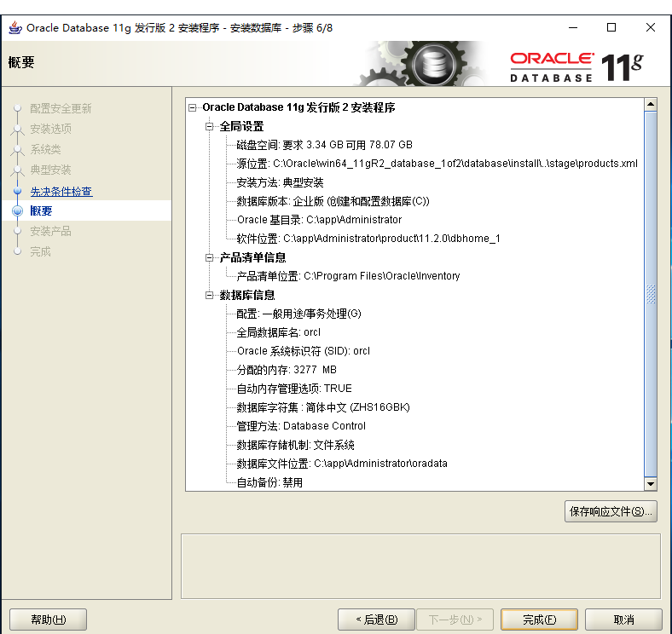The width and height of the screenshot is (672, 634).
Task: Select the 源位置 products.xml row
Action: point(437,164)
